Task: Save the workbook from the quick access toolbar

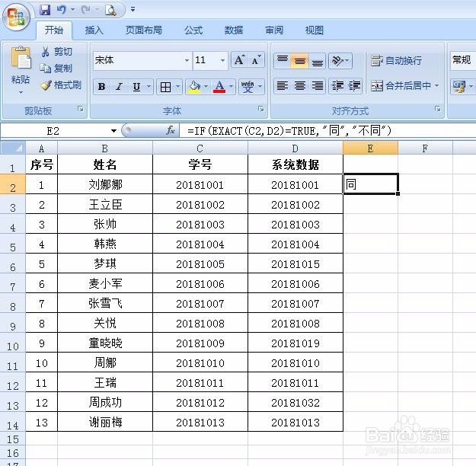Action: 45,10
